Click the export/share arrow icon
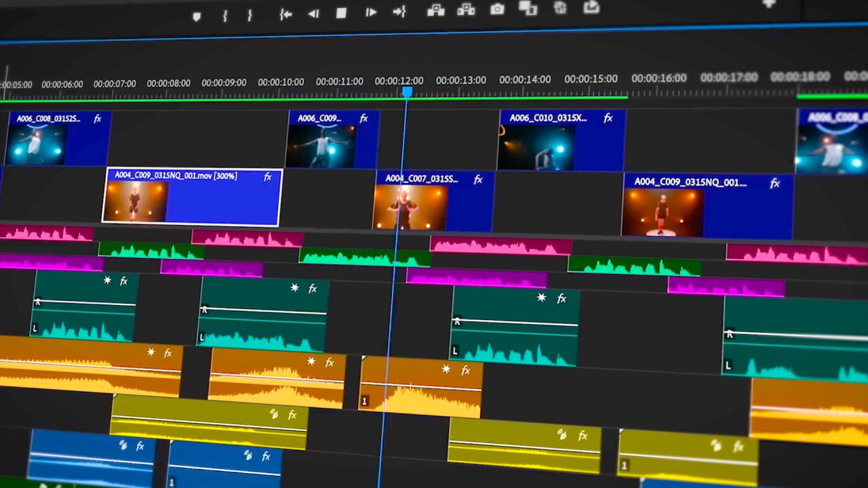Screen dimensions: 868x488 pyautogui.click(x=591, y=7)
